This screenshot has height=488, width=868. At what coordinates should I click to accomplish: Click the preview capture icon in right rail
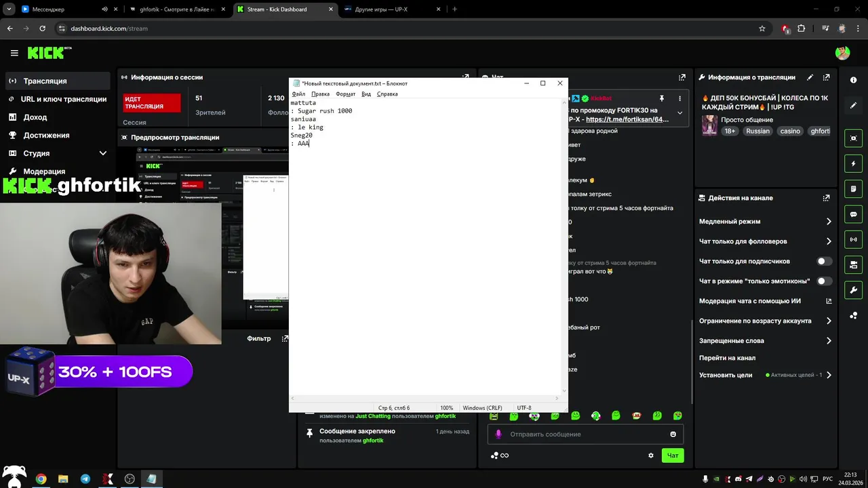pos(854,138)
